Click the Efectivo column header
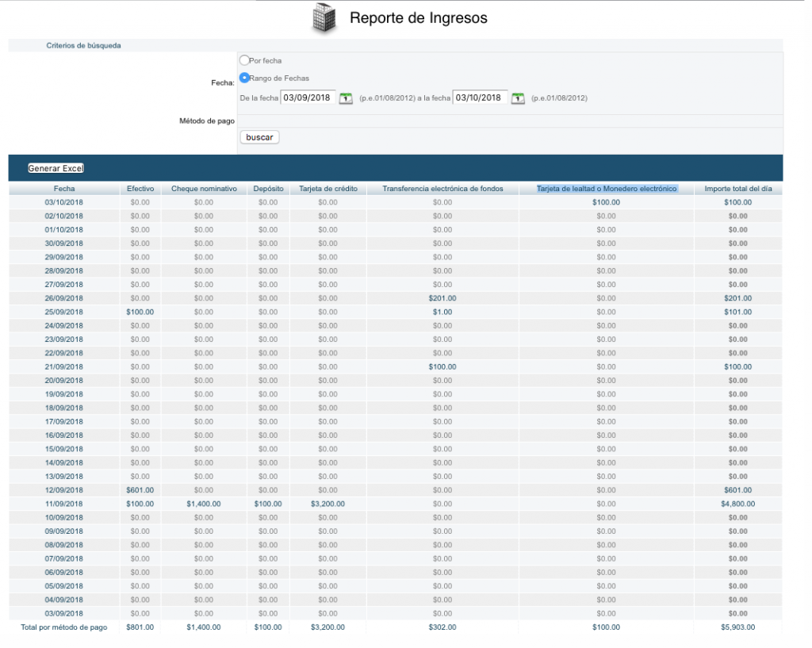This screenshot has height=648, width=812. click(x=140, y=189)
